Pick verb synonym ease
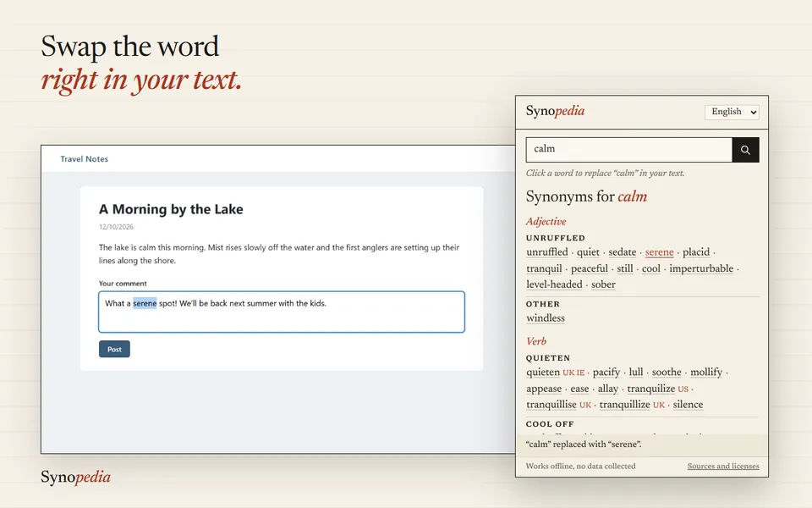This screenshot has height=508, width=812. tap(579, 389)
